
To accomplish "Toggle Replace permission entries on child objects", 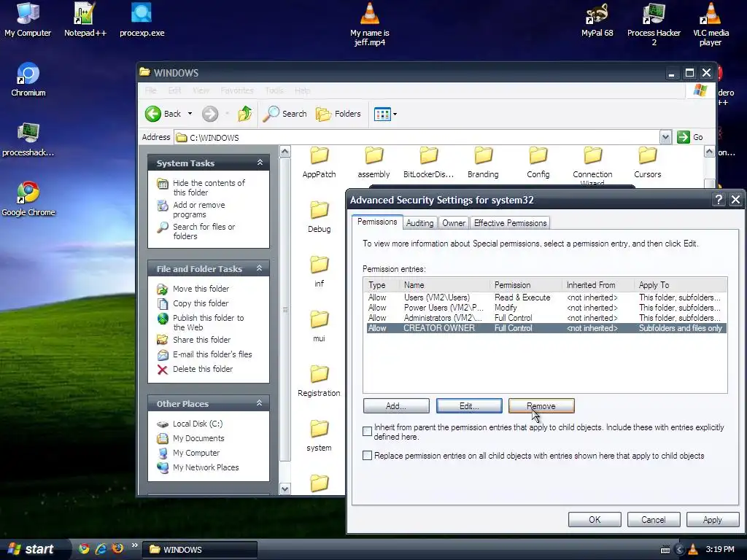I will point(367,455).
